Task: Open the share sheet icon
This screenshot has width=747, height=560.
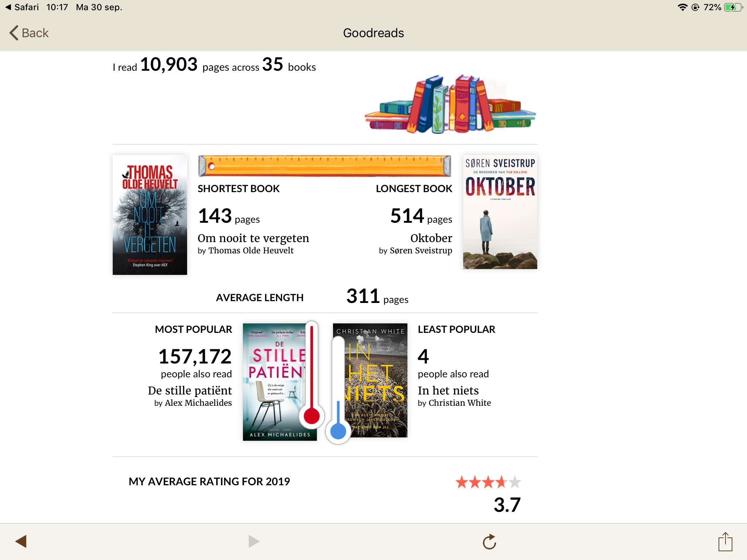Action: pos(725,541)
